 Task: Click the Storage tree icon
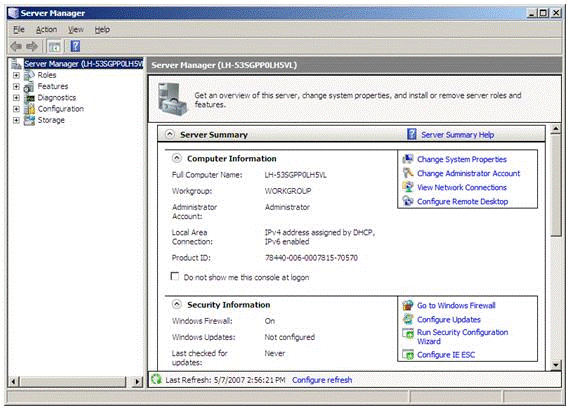point(29,120)
